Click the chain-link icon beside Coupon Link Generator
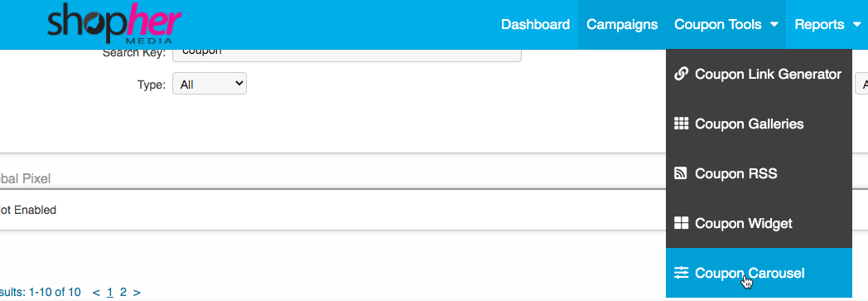The image size is (868, 301). click(681, 74)
